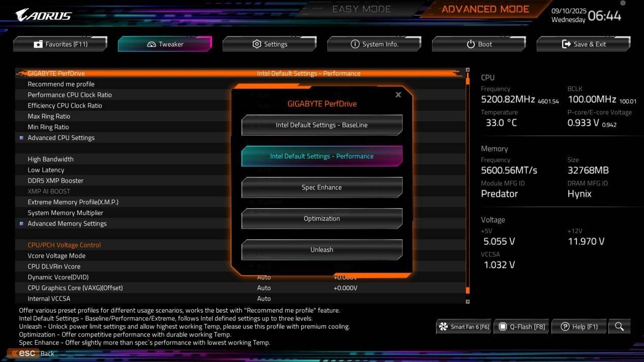The height and width of the screenshot is (362, 644).
Task: Open the Favorites (F11) tab
Action: (x=60, y=44)
